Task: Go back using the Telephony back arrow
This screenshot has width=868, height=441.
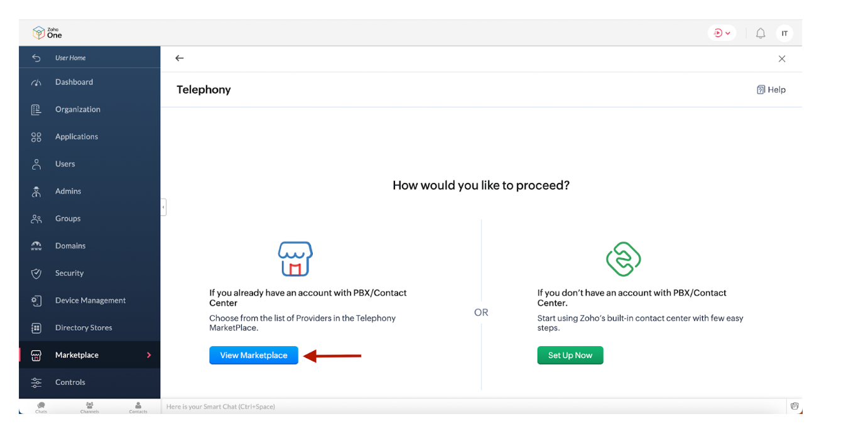Action: (x=180, y=58)
